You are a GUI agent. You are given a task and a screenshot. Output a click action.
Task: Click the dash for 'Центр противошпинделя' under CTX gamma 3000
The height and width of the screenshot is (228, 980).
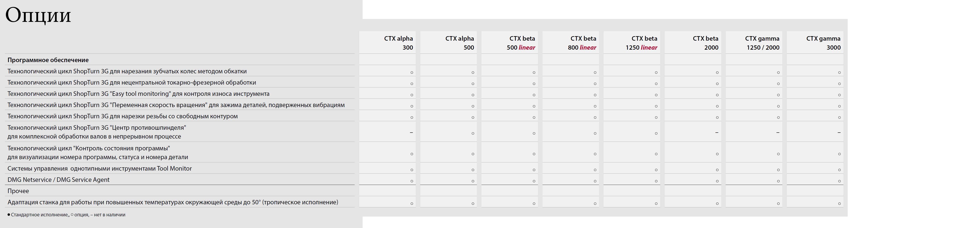coord(839,132)
